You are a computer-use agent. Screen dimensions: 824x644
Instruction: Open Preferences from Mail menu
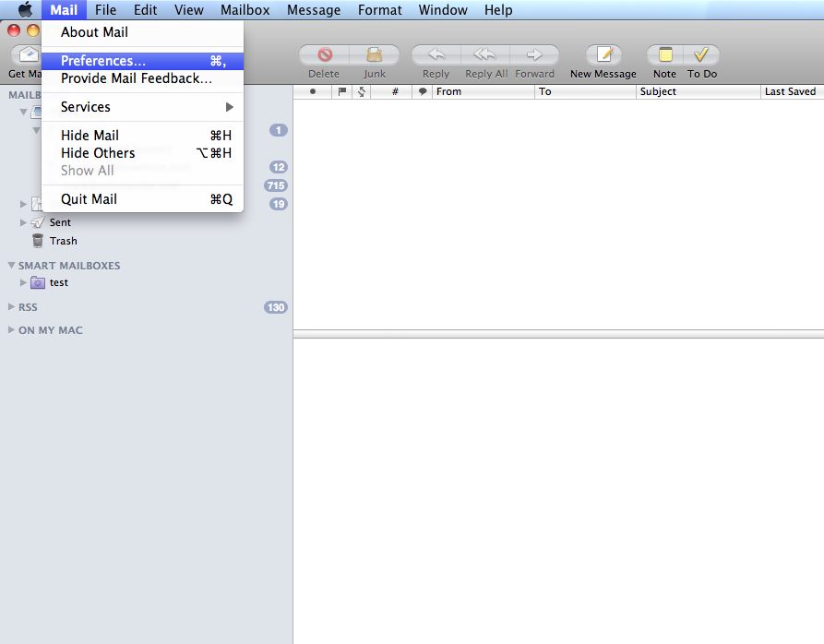click(142, 61)
